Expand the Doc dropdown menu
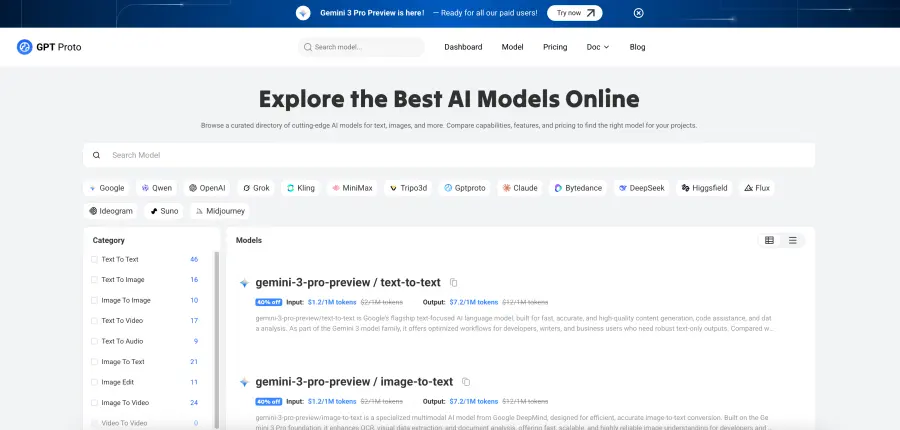900x430 pixels. [x=597, y=47]
